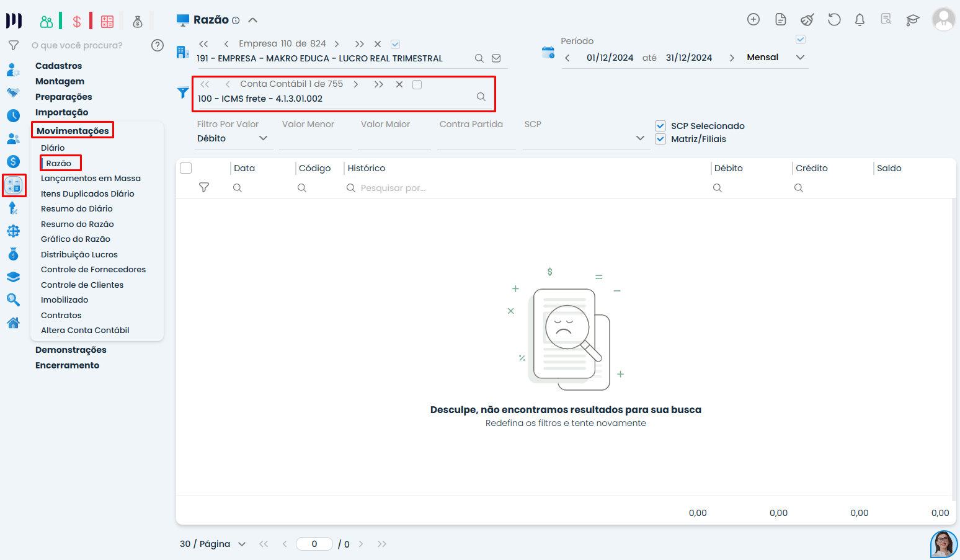Viewport: 960px width, 560px height.
Task: Click the green people icon in top bar
Action: point(47,22)
